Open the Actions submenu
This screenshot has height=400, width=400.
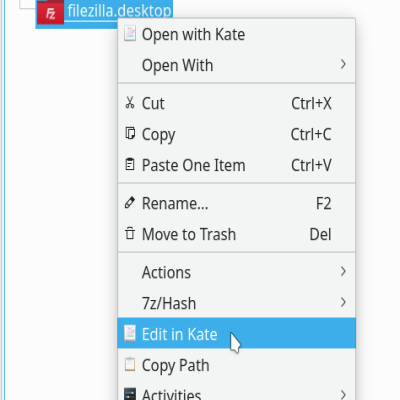[237, 272]
